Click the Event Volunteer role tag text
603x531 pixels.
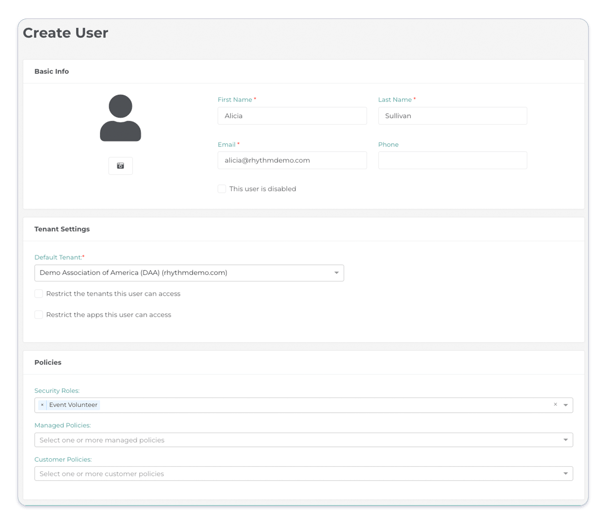pos(73,405)
